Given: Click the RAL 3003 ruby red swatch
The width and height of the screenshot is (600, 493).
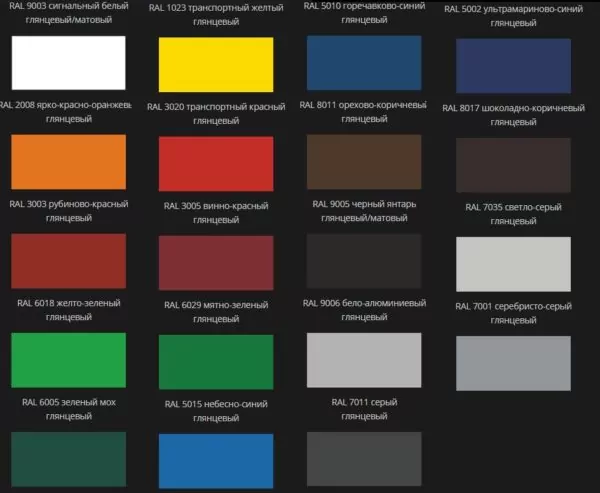Looking at the screenshot, I should point(68,261).
